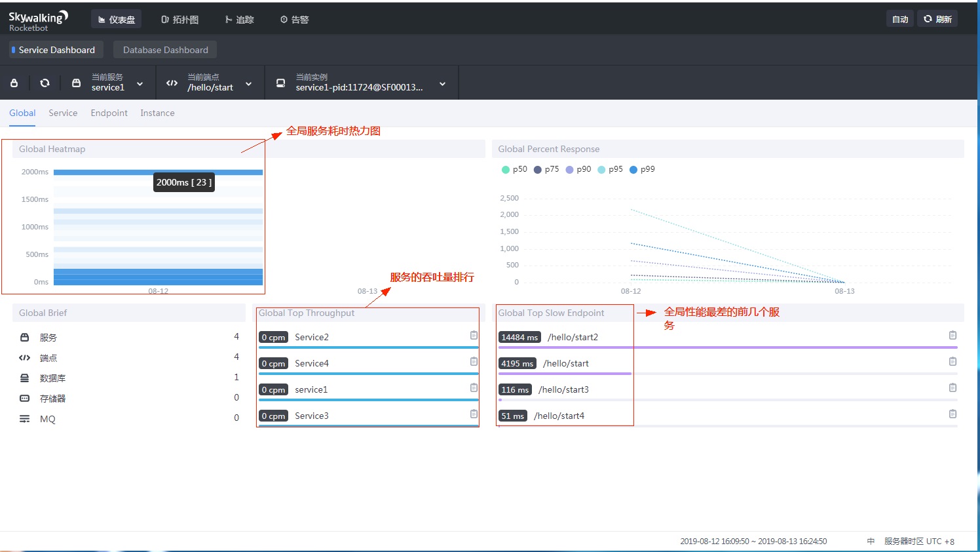Toggle the p75 legend item
This screenshot has width=980, height=552.
pos(546,169)
